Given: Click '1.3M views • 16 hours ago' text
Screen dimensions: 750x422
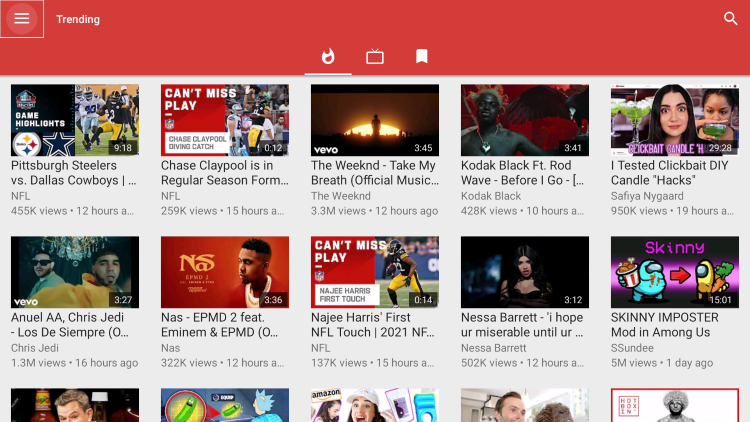Looking at the screenshot, I should tap(75, 363).
